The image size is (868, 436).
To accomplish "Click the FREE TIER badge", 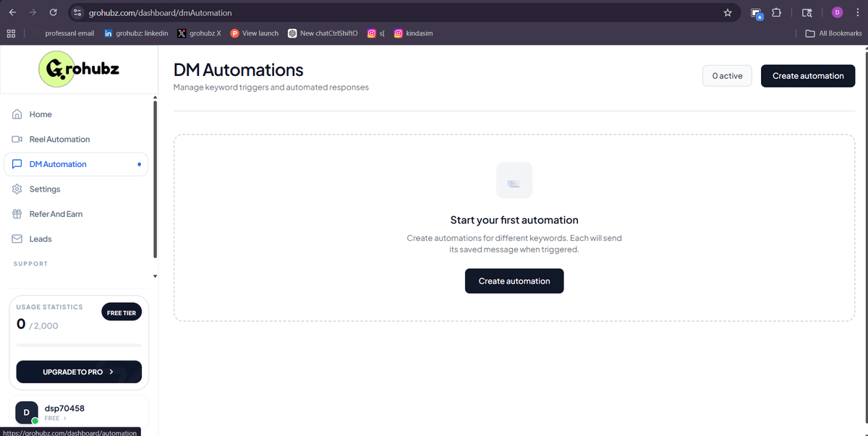I will 122,312.
